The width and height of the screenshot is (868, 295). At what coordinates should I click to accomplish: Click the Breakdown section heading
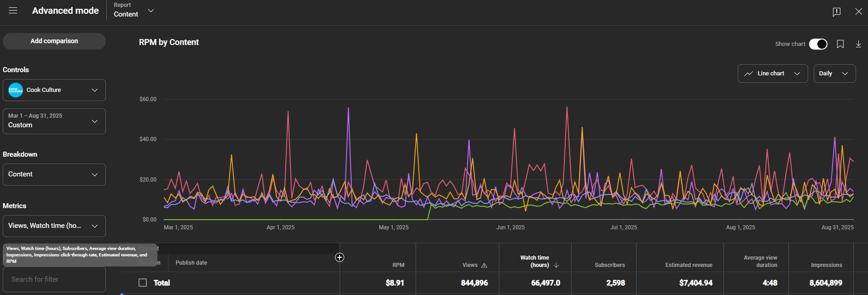point(20,154)
